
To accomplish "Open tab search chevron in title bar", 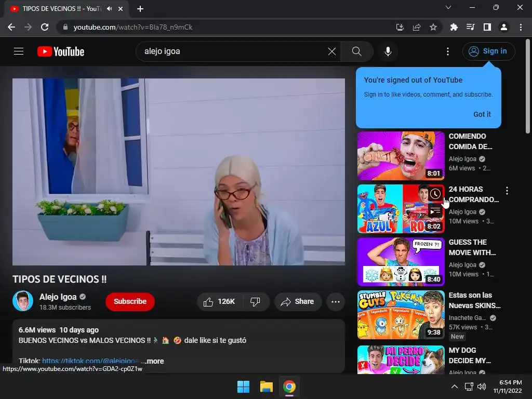I will tap(448, 7).
